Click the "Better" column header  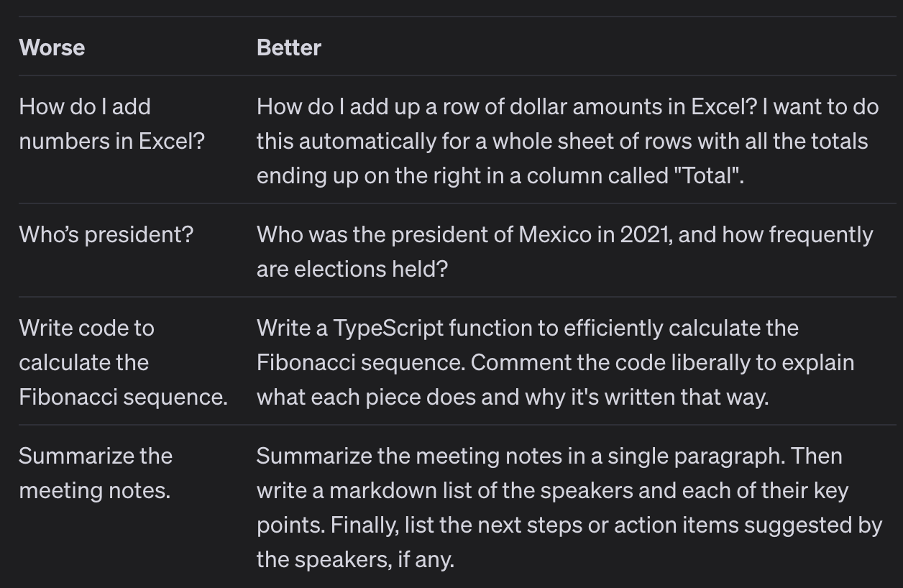click(289, 47)
